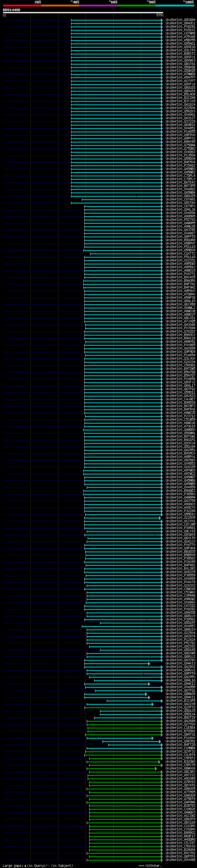Open hit UniRef100_P08281

point(180,26)
